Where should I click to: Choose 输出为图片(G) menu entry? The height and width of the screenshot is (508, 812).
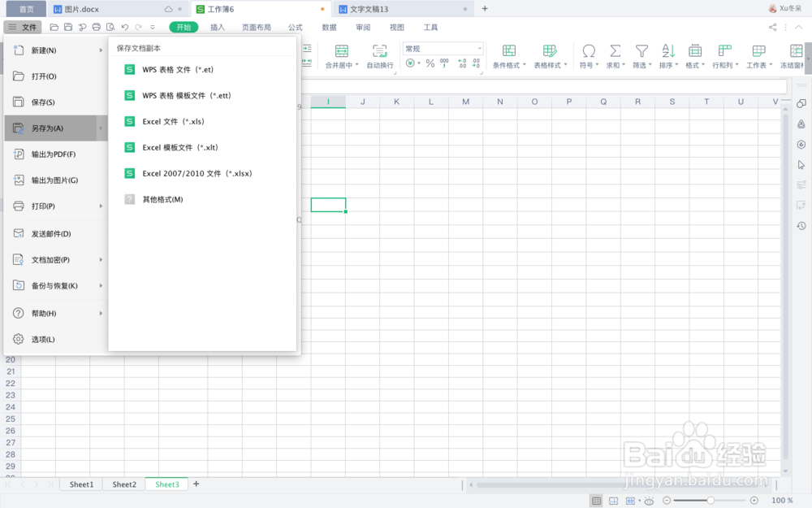(55, 180)
